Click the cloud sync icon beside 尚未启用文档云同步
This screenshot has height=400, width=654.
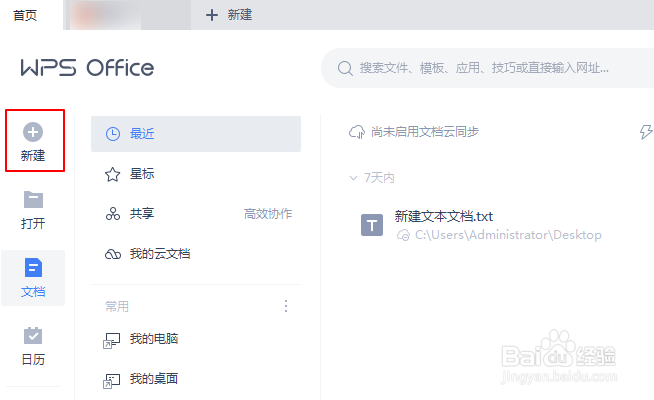[x=357, y=132]
